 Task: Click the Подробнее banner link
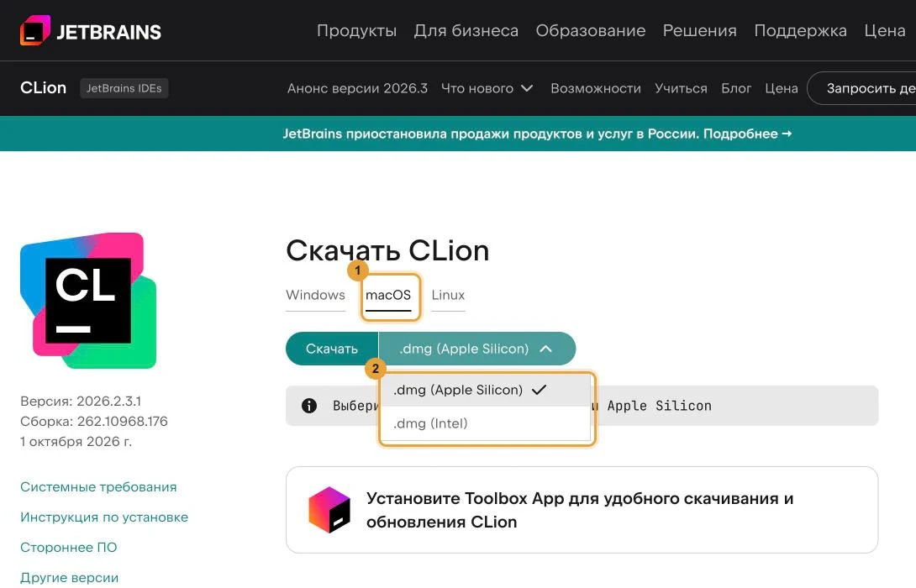point(748,134)
